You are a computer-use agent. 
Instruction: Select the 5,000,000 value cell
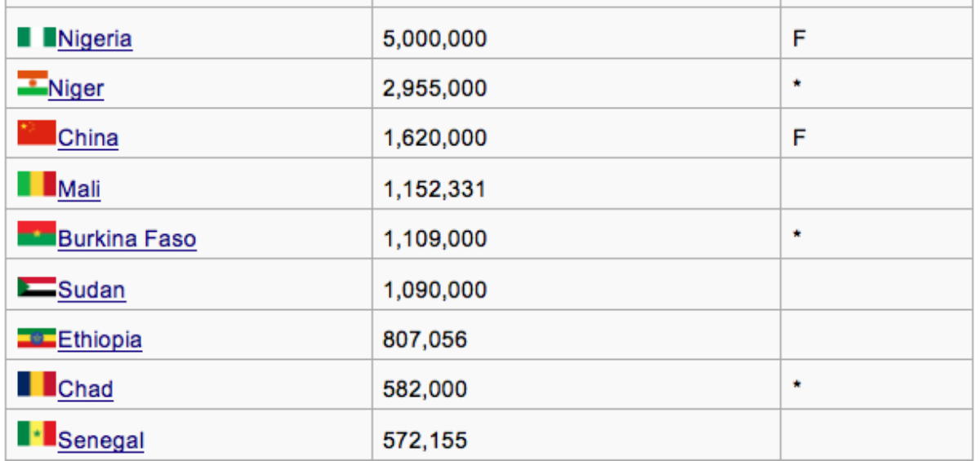point(577,33)
